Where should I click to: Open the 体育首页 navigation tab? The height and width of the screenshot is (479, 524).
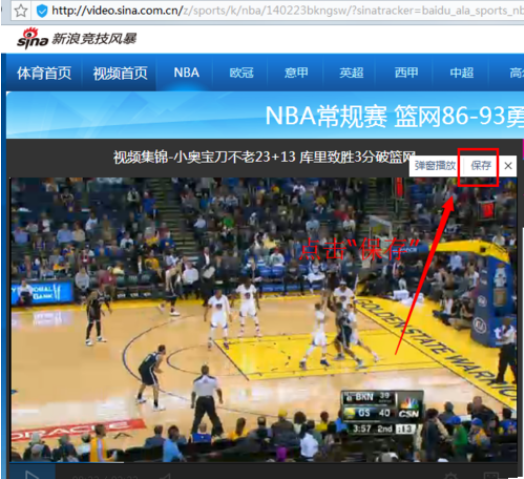[44, 73]
